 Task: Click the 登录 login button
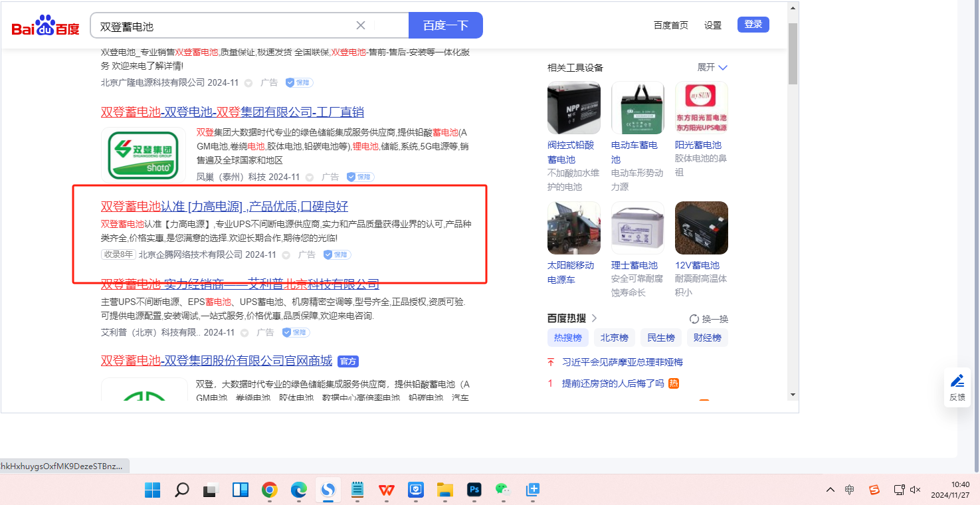(x=753, y=25)
